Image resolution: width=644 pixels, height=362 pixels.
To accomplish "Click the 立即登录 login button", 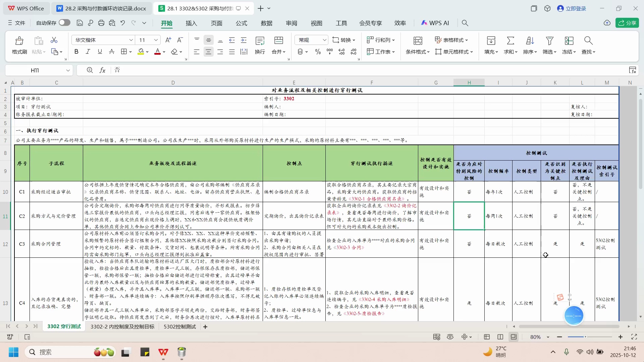I will pyautogui.click(x=572, y=8).
